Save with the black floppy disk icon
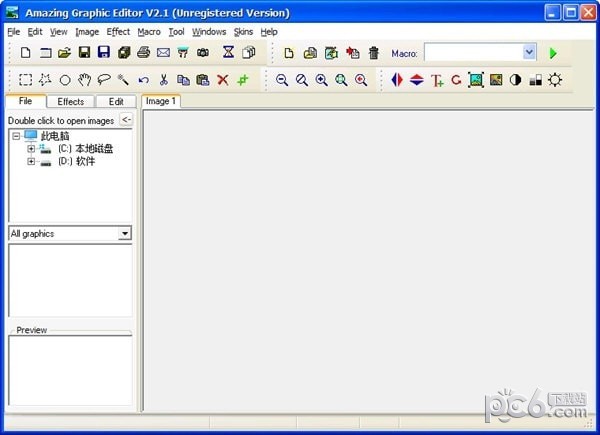This screenshot has height=435, width=600. coord(84,52)
